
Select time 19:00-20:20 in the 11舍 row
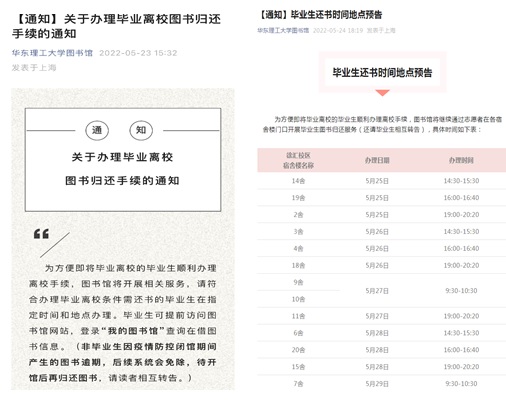coord(461,316)
